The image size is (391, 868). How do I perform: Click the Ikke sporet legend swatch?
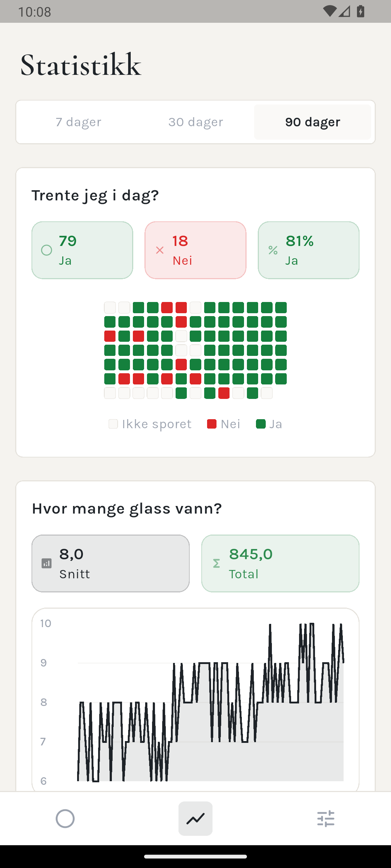click(x=113, y=424)
